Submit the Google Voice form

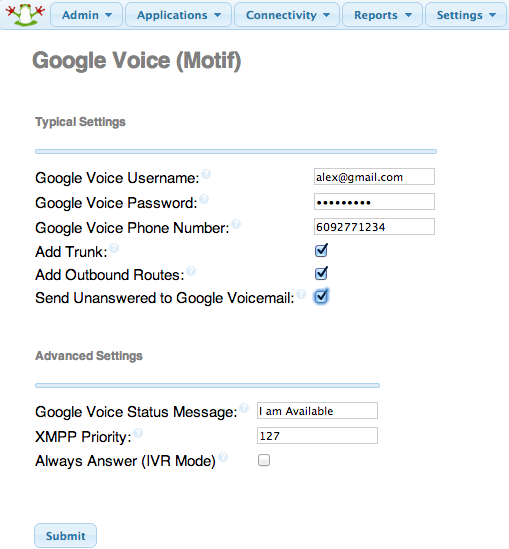(65, 536)
